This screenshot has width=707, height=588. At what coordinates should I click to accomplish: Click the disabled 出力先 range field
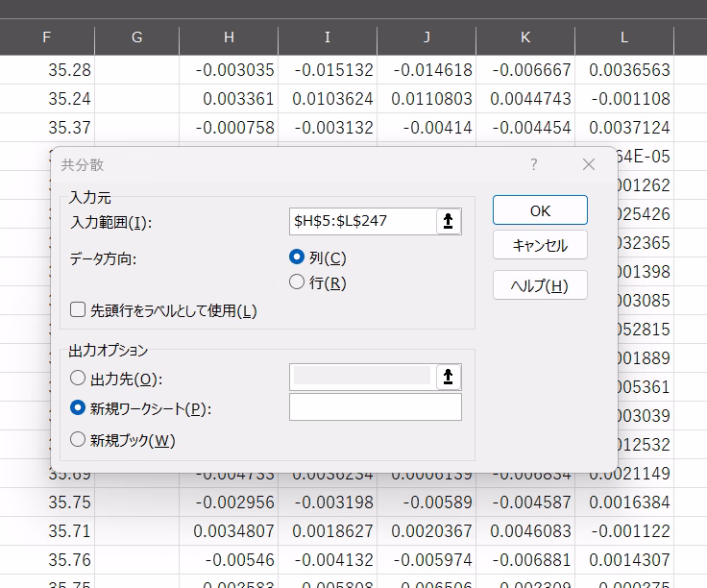361,378
